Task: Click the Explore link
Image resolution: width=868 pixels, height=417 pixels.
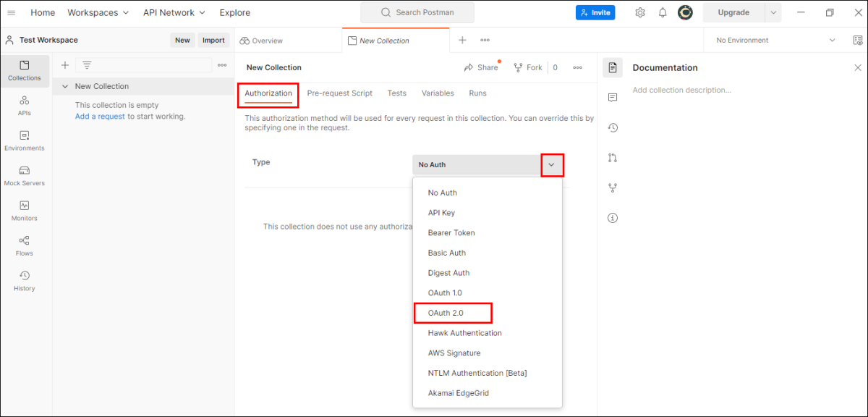Action: coord(235,12)
